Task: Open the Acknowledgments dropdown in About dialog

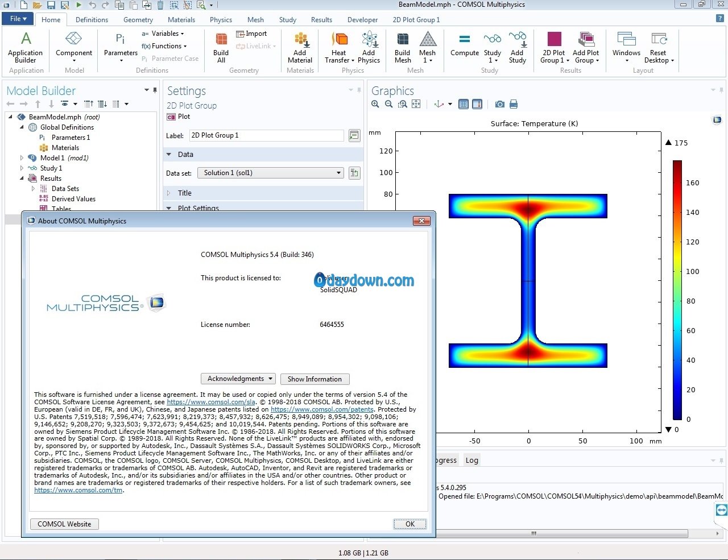Action: [238, 379]
